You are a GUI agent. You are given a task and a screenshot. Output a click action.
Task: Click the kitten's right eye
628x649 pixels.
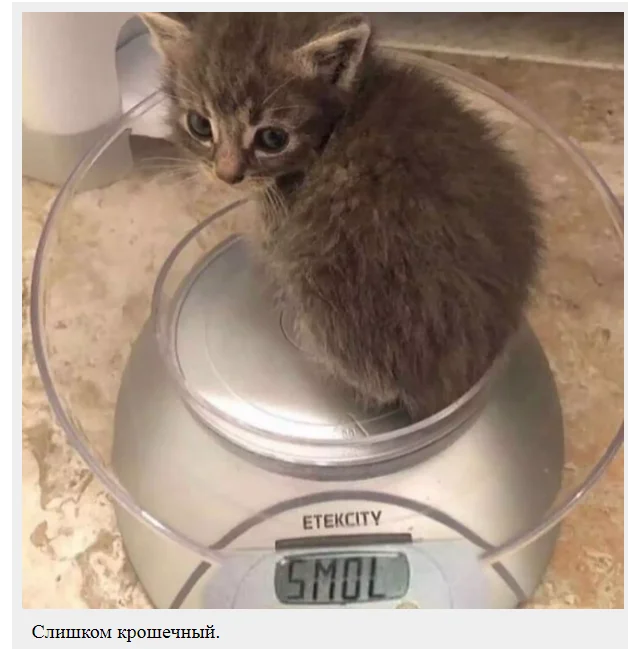(273, 139)
